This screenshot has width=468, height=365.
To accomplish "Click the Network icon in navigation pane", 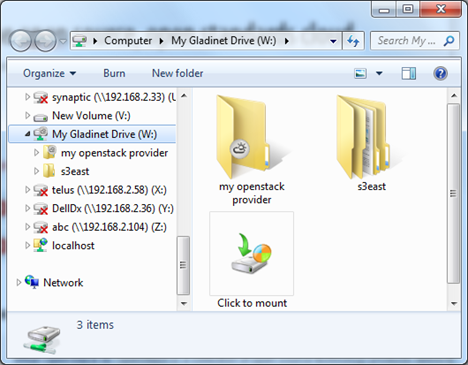I will (32, 282).
